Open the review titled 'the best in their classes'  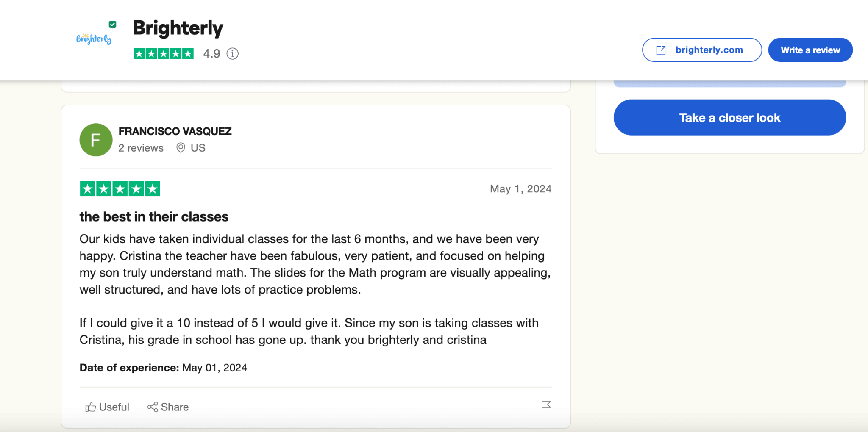154,217
